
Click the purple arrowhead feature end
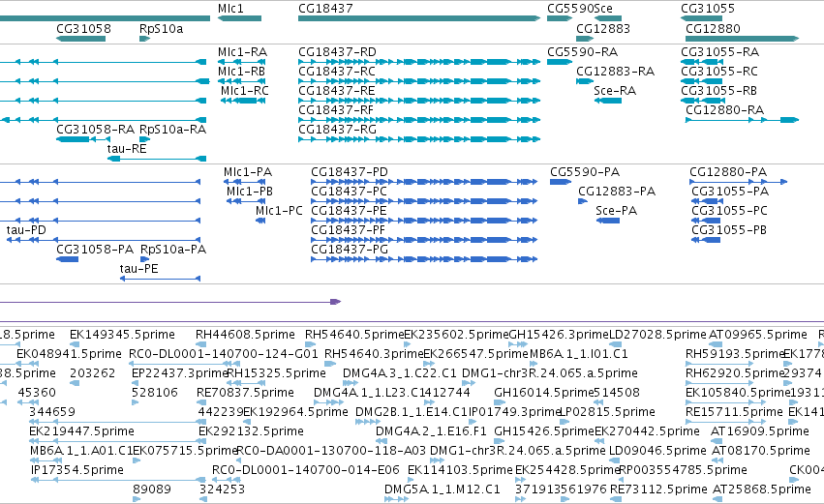click(x=335, y=302)
